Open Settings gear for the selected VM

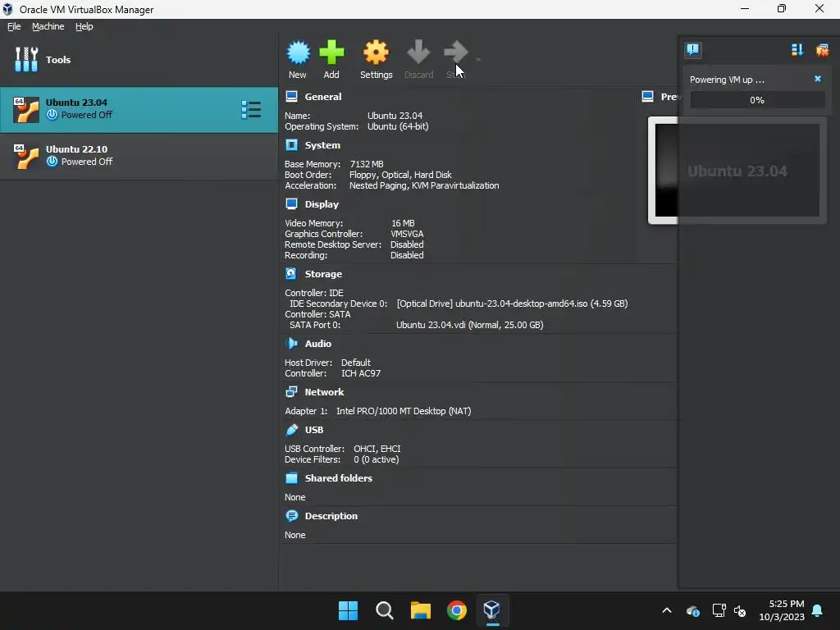pyautogui.click(x=376, y=52)
